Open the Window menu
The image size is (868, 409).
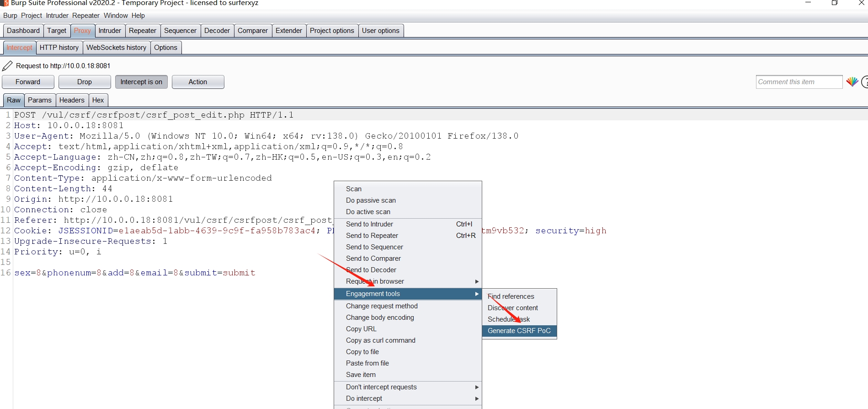[116, 16]
